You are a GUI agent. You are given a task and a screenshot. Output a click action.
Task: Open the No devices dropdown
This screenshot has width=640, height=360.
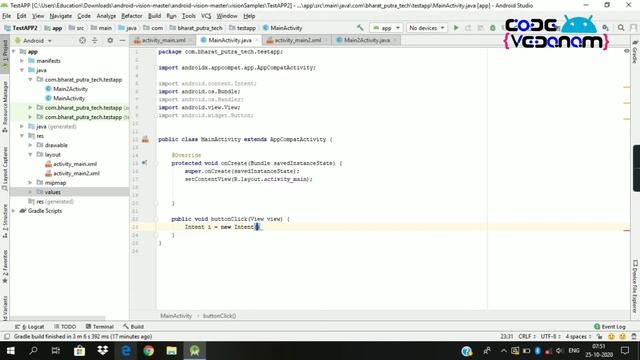click(x=427, y=28)
